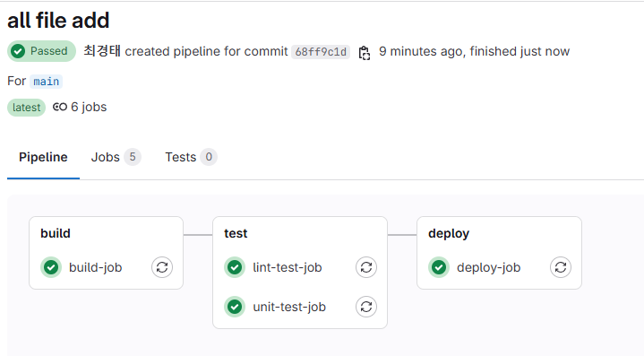Click the lint-test-job status check icon
Screen dimensions: 644x356
[x=235, y=267]
